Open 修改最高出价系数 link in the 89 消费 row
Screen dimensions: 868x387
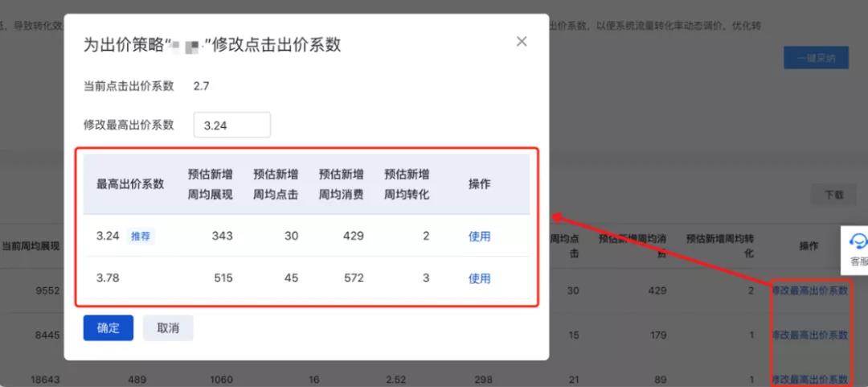(x=809, y=378)
